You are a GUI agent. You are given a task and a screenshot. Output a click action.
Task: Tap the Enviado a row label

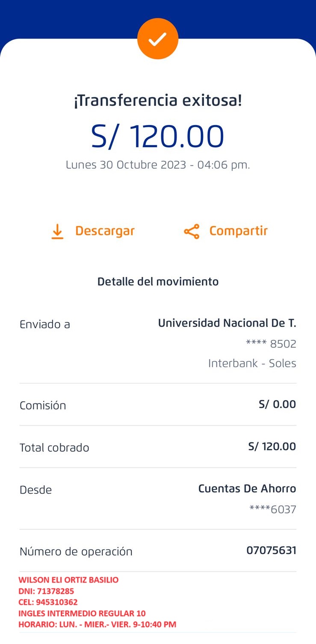pyautogui.click(x=45, y=325)
